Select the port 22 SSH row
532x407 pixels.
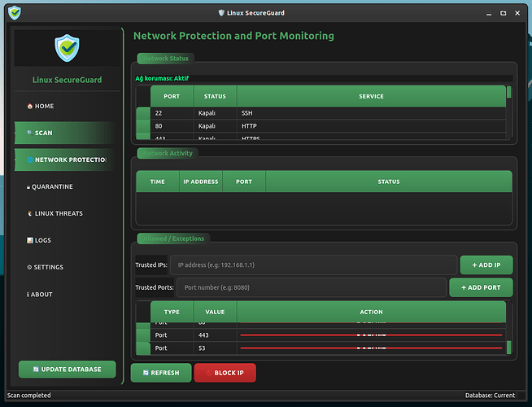tap(325, 113)
